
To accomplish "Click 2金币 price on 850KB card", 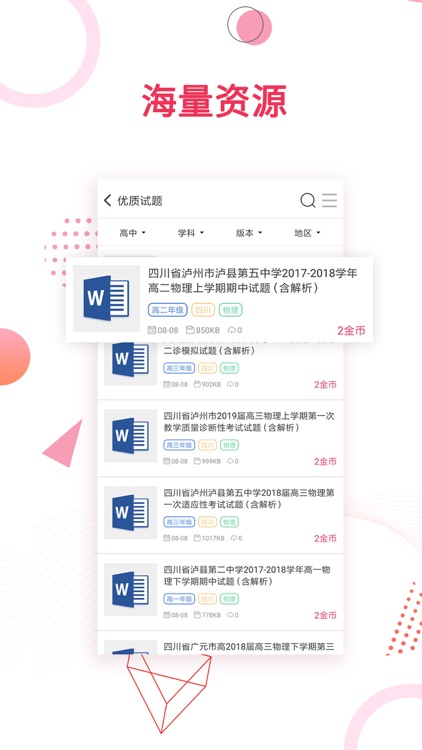I will pyautogui.click(x=351, y=331).
